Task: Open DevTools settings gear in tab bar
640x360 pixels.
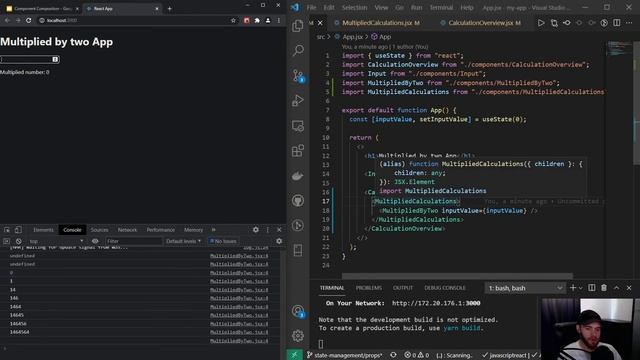Action: coord(256,230)
